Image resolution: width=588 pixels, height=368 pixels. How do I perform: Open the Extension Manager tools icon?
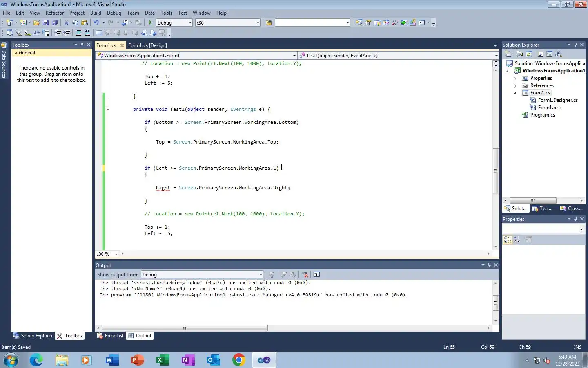pos(395,22)
